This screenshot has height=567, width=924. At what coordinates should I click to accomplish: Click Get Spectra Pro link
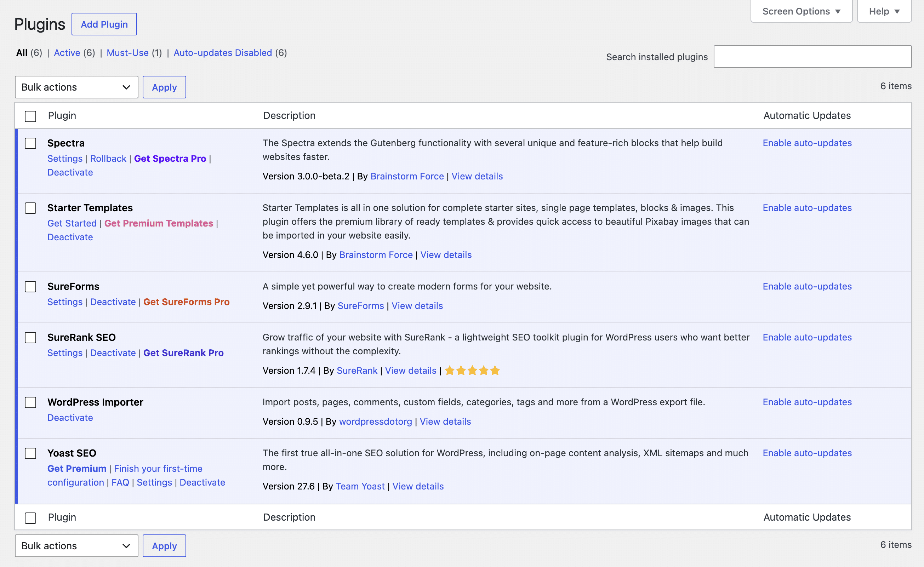click(170, 159)
